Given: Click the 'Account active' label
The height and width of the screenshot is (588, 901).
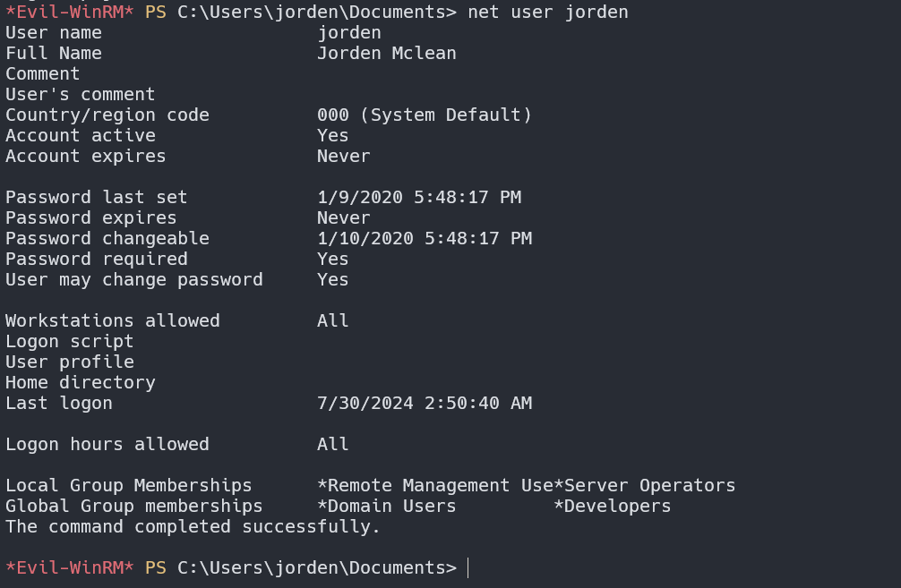Looking at the screenshot, I should coord(81,135).
